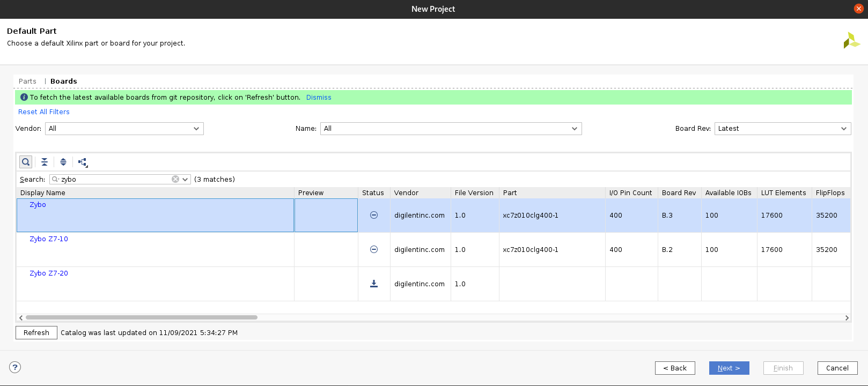Open the Board Rev dropdown

pyautogui.click(x=782, y=129)
